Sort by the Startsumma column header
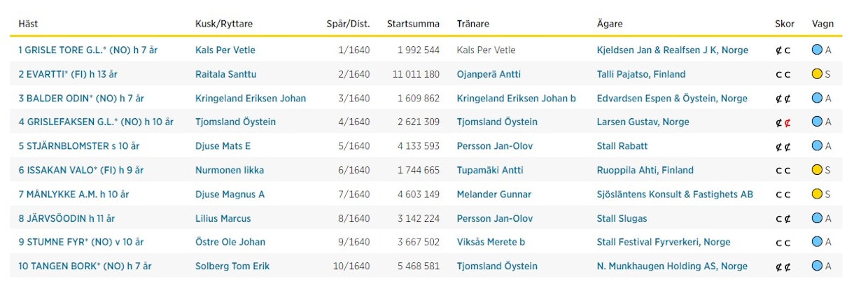 point(413,24)
